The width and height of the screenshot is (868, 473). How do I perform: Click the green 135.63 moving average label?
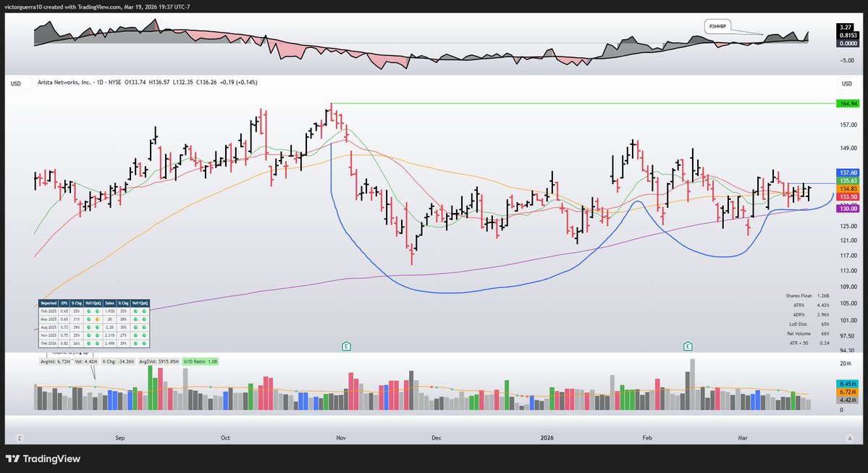tap(848, 180)
